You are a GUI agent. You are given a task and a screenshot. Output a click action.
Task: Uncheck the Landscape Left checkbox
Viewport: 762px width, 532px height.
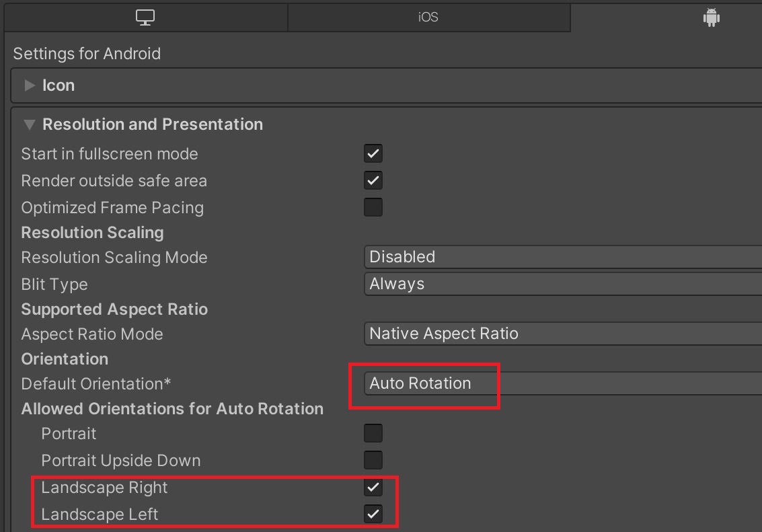373,514
